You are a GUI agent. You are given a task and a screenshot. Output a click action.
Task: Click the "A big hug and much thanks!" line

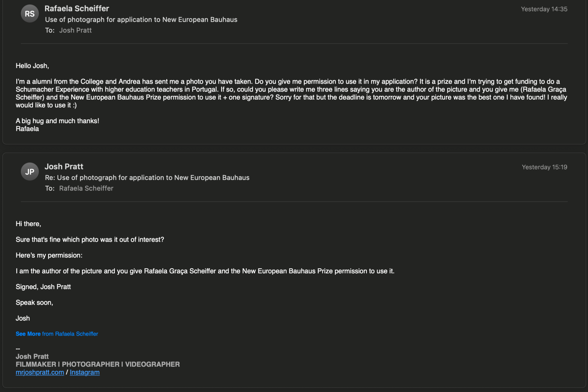click(x=57, y=121)
